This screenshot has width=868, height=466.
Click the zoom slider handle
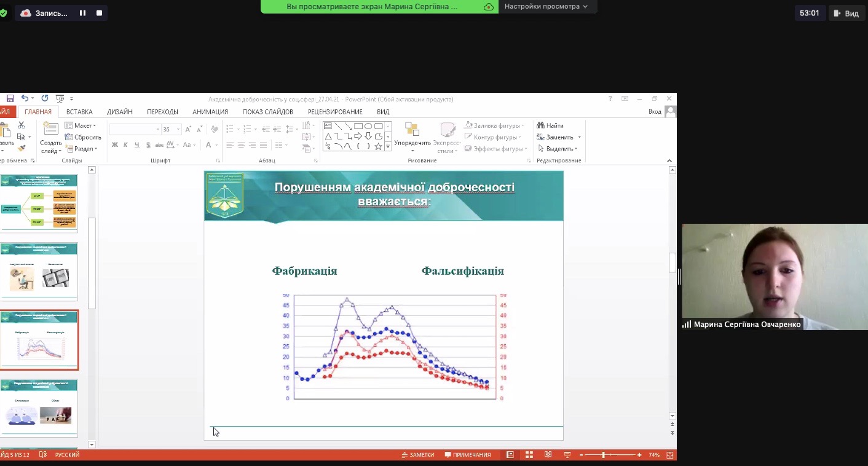coord(604,455)
